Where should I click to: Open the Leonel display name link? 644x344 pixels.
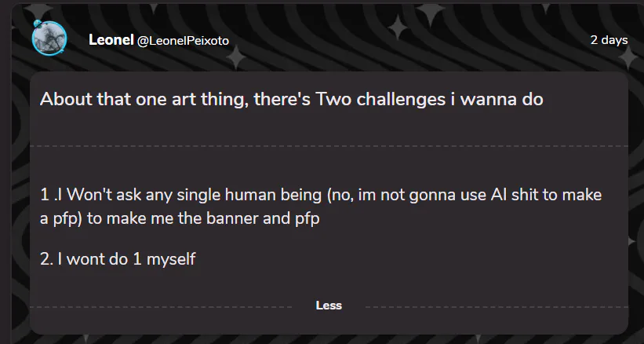(x=111, y=39)
